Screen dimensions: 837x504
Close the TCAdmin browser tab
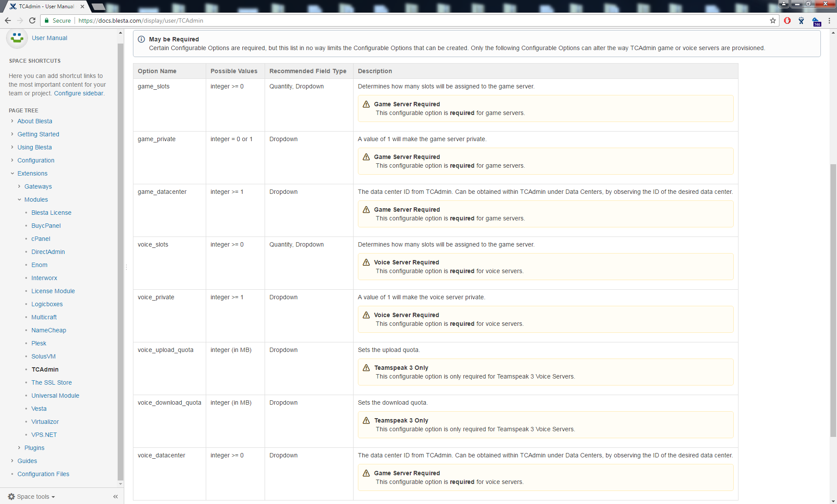pyautogui.click(x=82, y=7)
